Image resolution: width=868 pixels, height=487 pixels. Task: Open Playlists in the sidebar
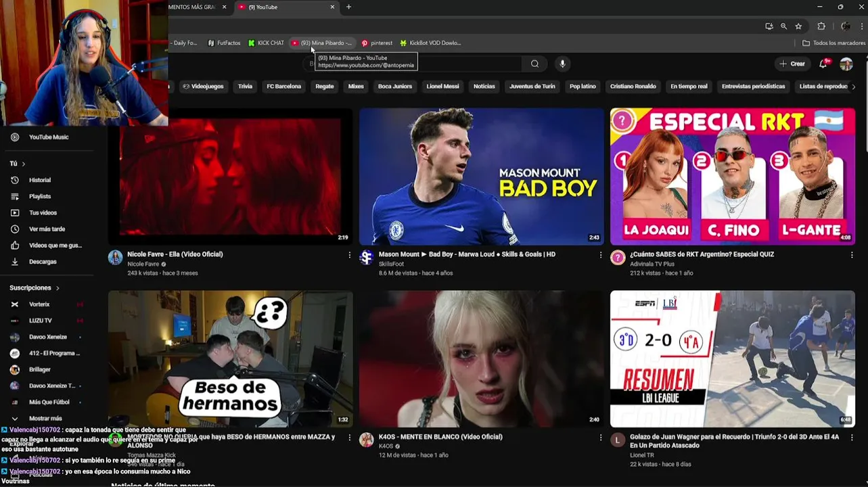39,196
